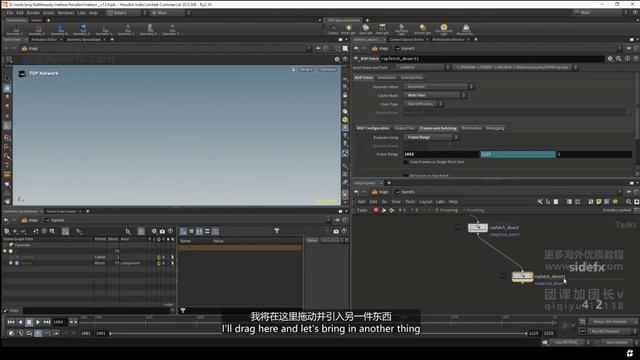Click the info icon in parameter header
The height and width of the screenshot is (360, 640).
pyautogui.click(x=627, y=59)
